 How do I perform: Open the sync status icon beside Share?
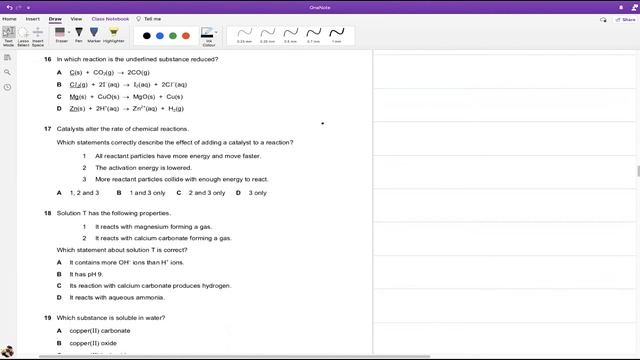[x=603, y=20]
